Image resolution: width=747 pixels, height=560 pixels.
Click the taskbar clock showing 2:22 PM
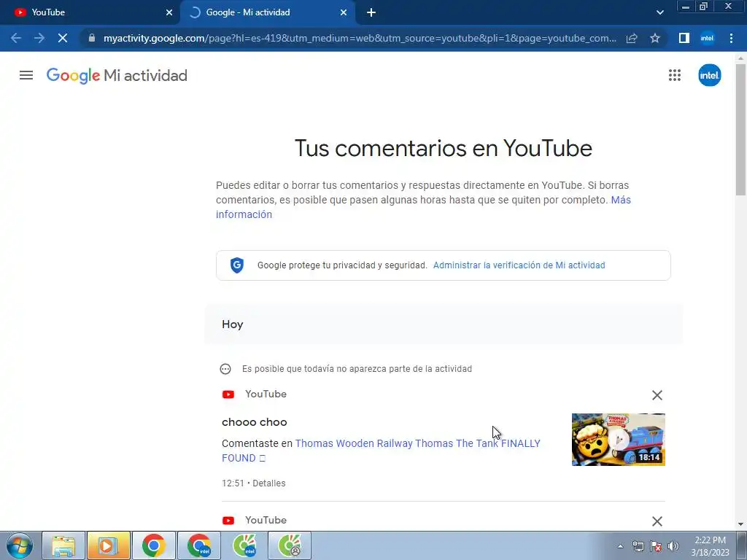coord(710,546)
